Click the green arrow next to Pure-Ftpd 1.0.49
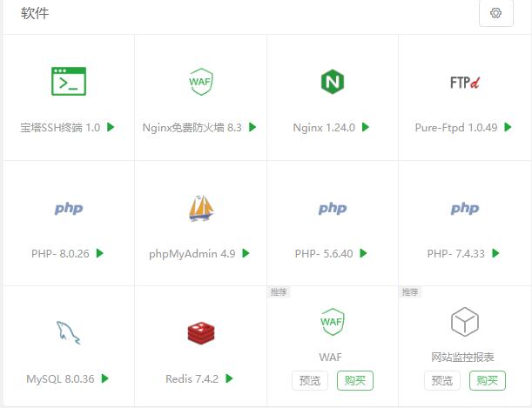 coord(508,127)
